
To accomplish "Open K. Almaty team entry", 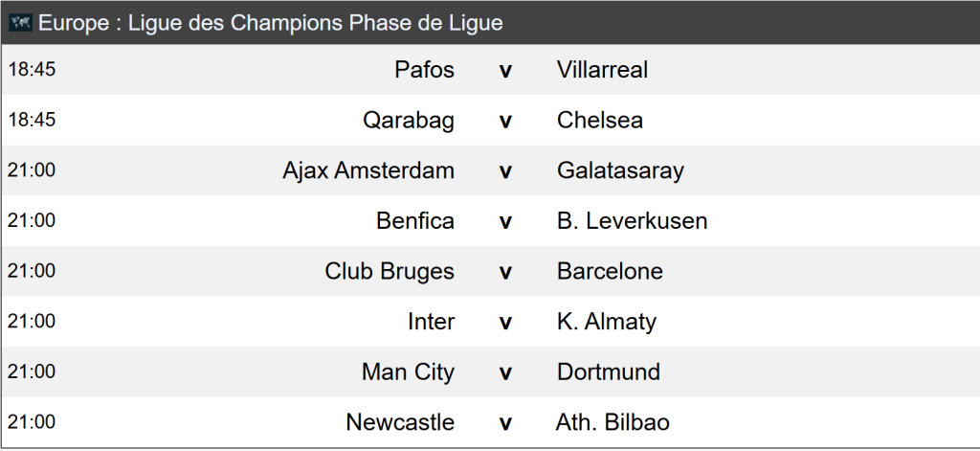I will coord(607,322).
